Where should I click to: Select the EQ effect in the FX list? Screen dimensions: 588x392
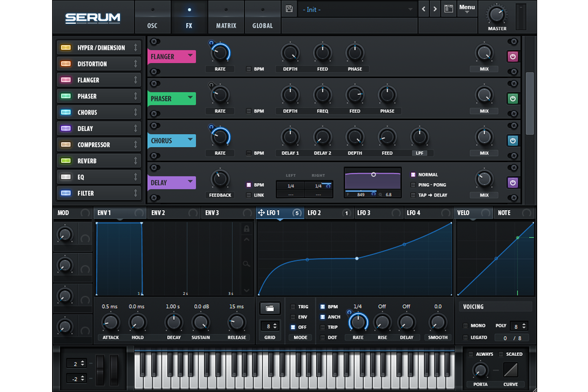point(98,176)
